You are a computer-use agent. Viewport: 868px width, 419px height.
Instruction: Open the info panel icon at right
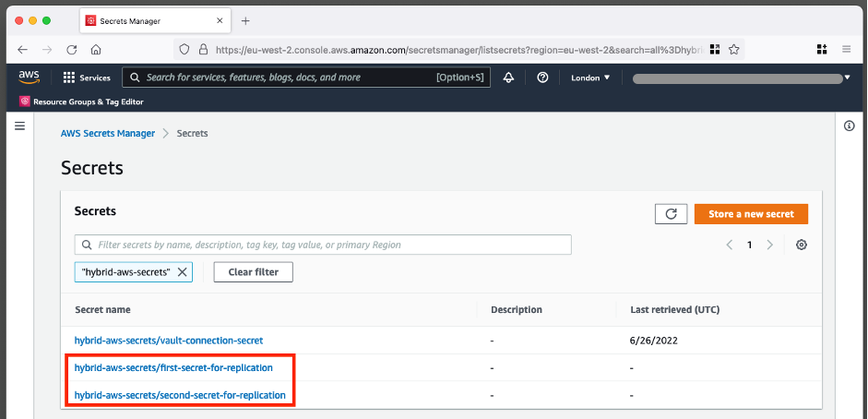pyautogui.click(x=850, y=126)
